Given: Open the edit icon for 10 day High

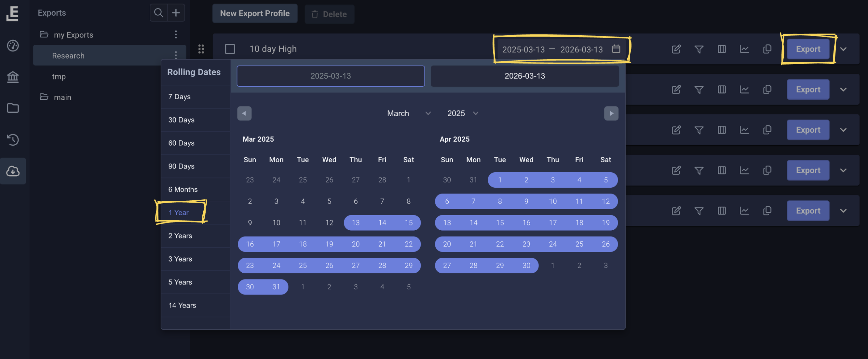Looking at the screenshot, I should point(676,49).
